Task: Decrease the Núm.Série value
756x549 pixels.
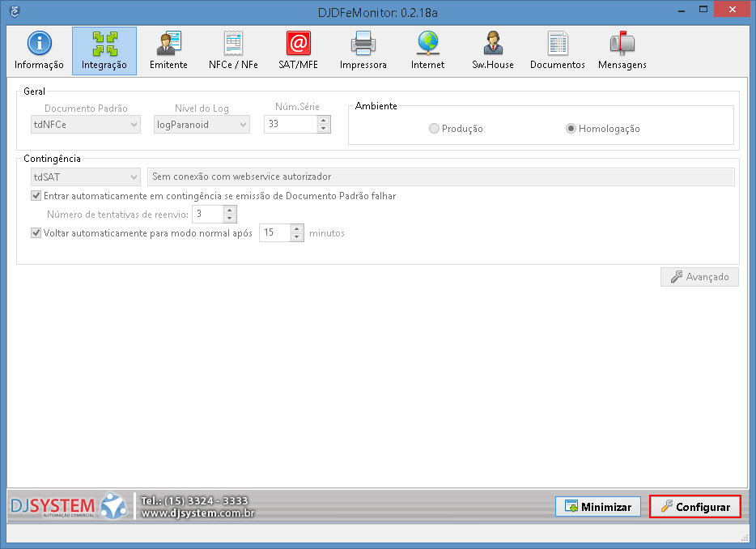Action: point(324,129)
